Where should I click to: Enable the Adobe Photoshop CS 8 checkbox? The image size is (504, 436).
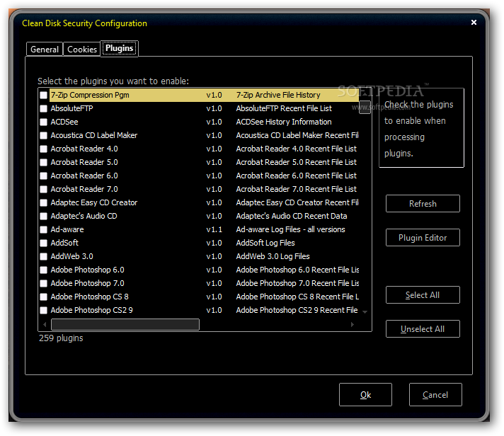coord(43,297)
